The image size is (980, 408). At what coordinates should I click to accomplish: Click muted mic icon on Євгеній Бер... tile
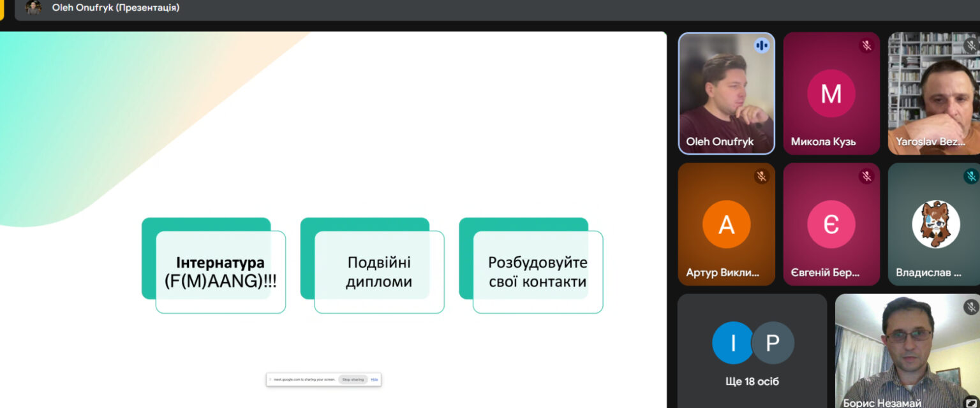tap(866, 176)
